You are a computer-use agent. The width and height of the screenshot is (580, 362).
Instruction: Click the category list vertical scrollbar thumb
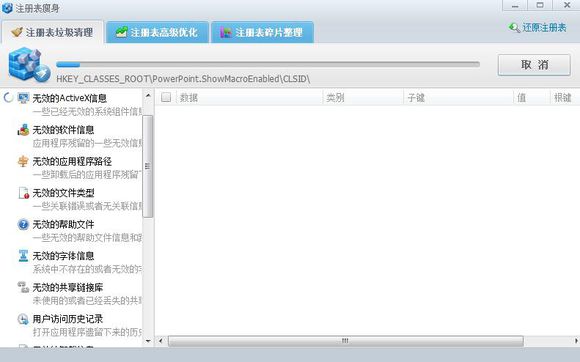click(x=148, y=166)
